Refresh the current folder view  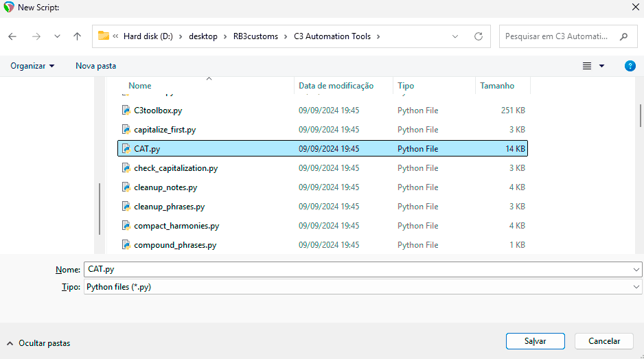point(479,36)
